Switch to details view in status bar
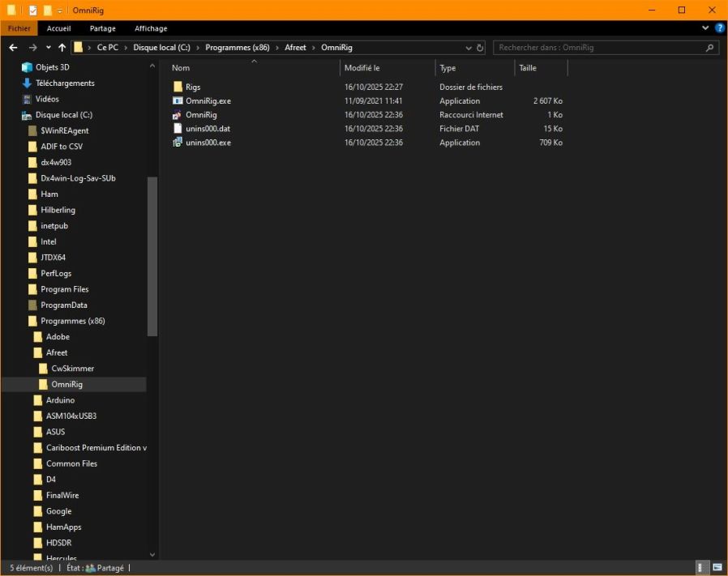Screen dimensions: 728x576 pyautogui.click(x=702, y=567)
